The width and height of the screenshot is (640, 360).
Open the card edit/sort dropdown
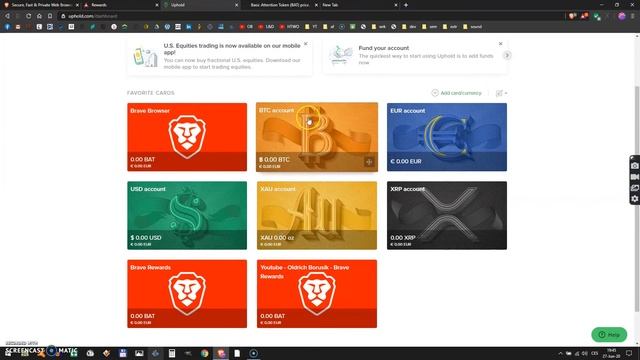501,93
